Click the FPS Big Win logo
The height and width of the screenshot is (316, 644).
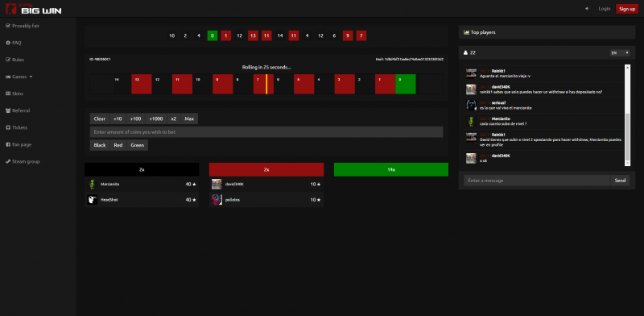[x=34, y=8]
